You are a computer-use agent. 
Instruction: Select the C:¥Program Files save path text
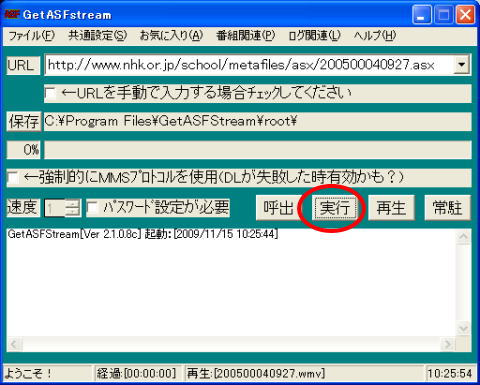170,121
